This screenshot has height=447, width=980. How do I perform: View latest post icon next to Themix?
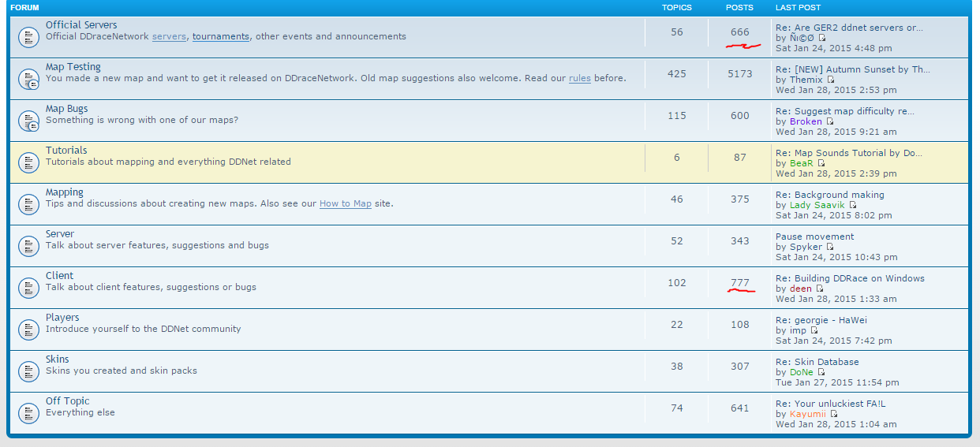830,80
